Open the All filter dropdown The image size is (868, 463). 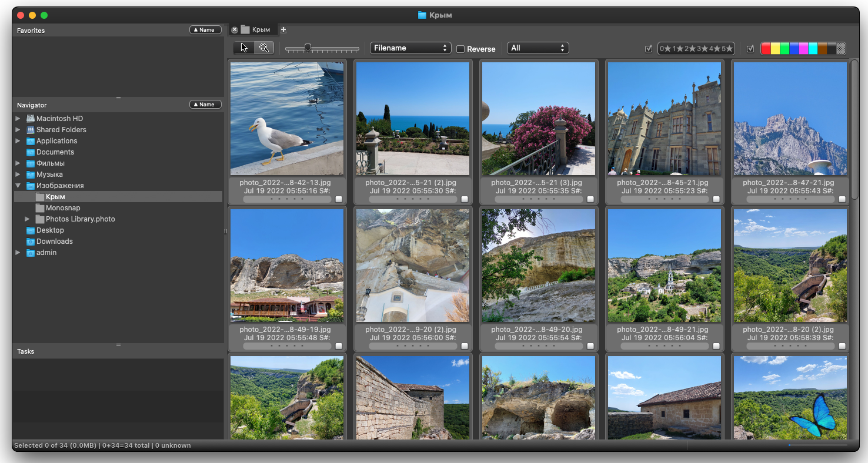pyautogui.click(x=538, y=48)
